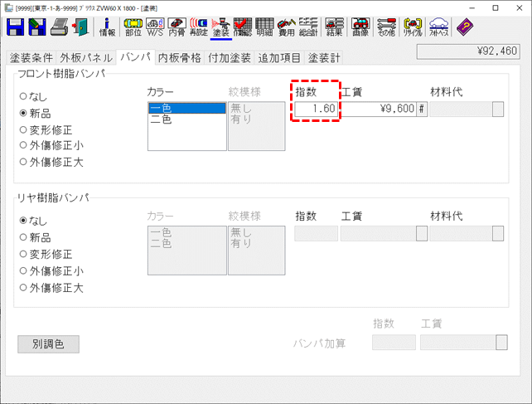Click the front bumper 指数 input field
The image size is (532, 404).
pyautogui.click(x=316, y=109)
